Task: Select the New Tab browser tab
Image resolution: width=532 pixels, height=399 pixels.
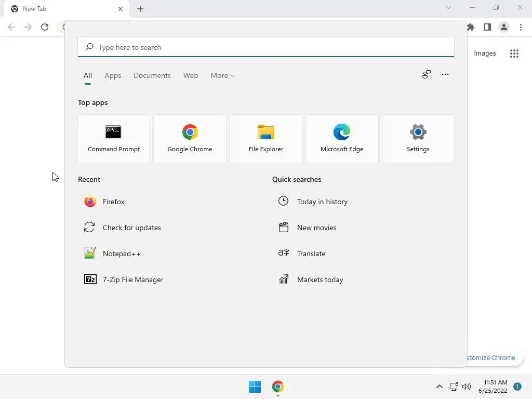Action: point(66,9)
